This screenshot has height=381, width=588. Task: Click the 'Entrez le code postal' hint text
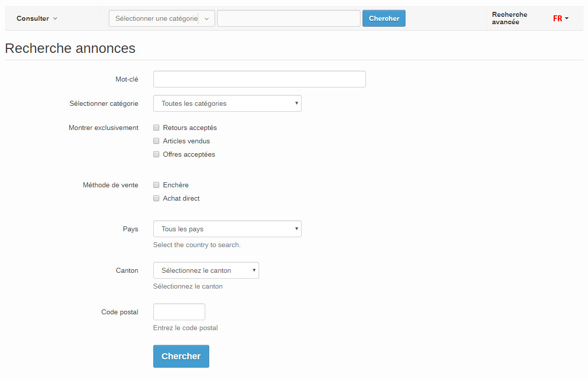[185, 328]
